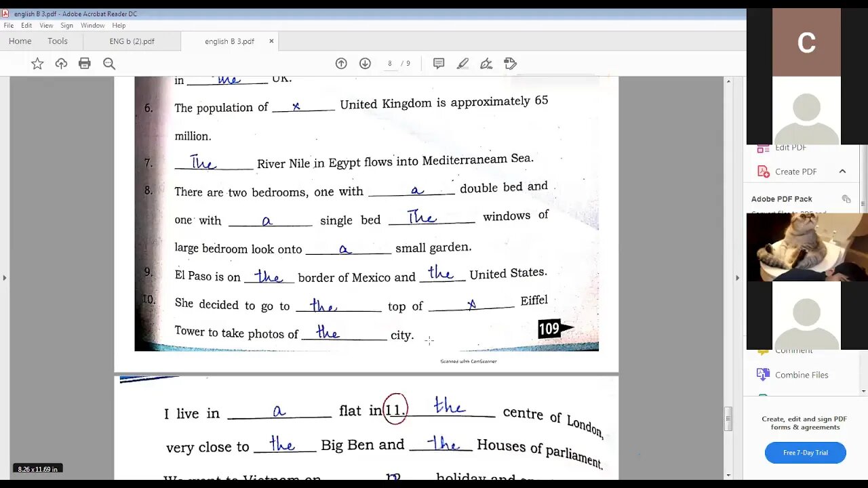Click the circled number 11 in the document
868x488 pixels.
(x=395, y=410)
